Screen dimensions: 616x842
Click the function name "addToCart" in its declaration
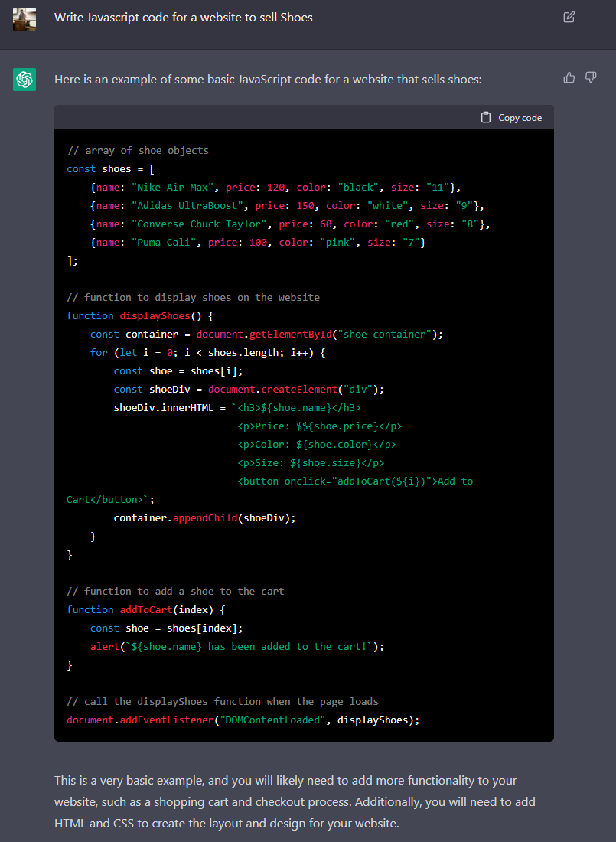(x=146, y=609)
